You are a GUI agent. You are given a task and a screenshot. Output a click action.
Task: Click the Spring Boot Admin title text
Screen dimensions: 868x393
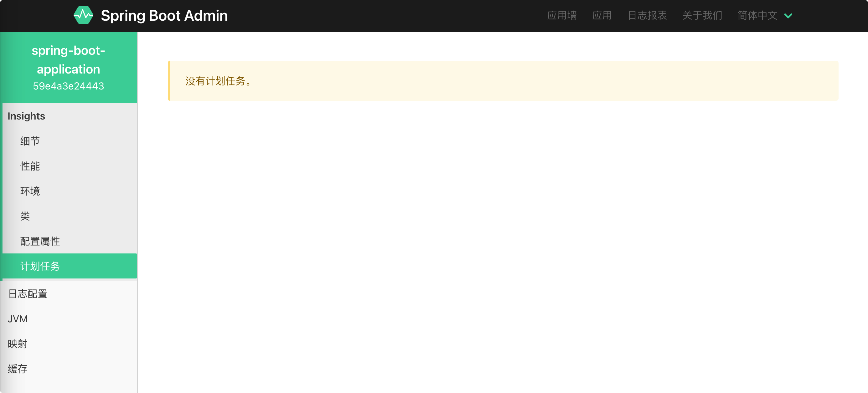click(164, 16)
